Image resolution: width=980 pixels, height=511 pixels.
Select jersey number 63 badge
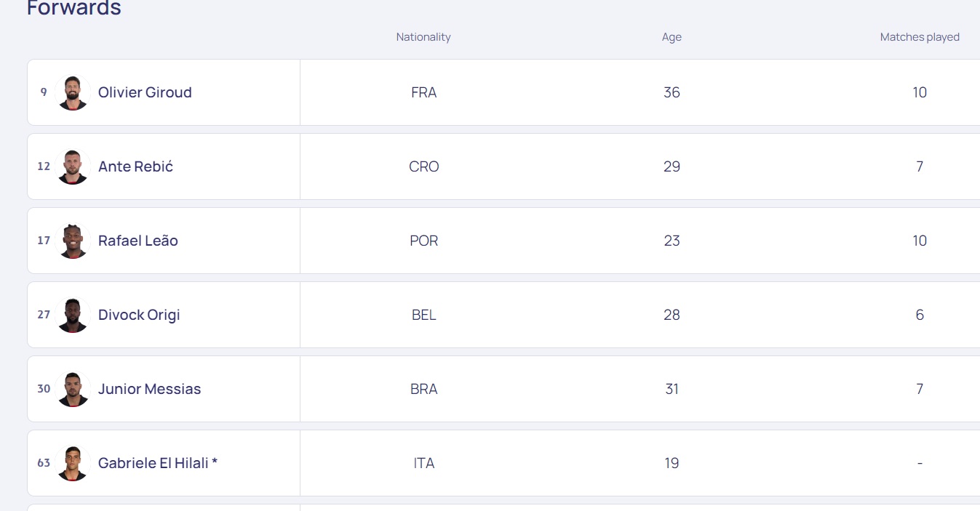(44, 463)
